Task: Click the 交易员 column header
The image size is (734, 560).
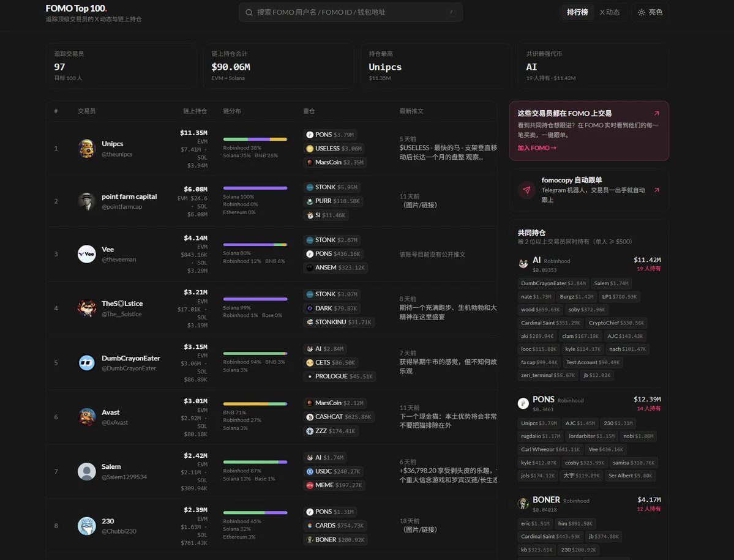Action: (x=86, y=111)
